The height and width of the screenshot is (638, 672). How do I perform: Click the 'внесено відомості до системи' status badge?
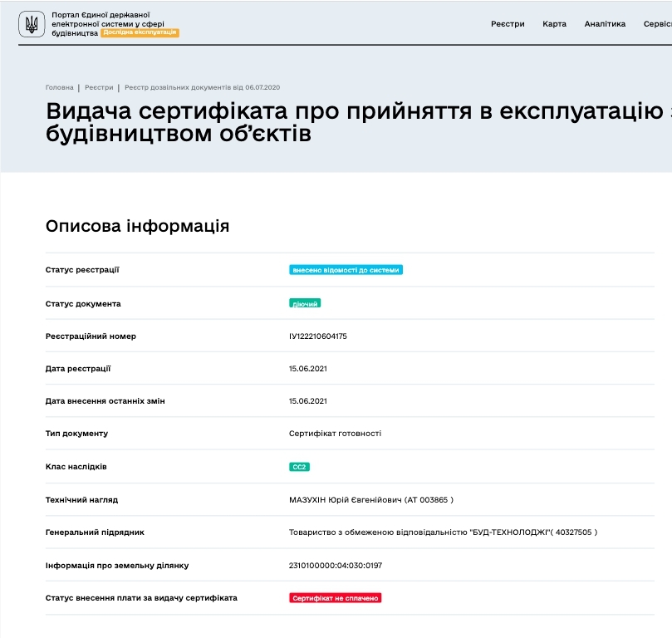pyautogui.click(x=346, y=270)
